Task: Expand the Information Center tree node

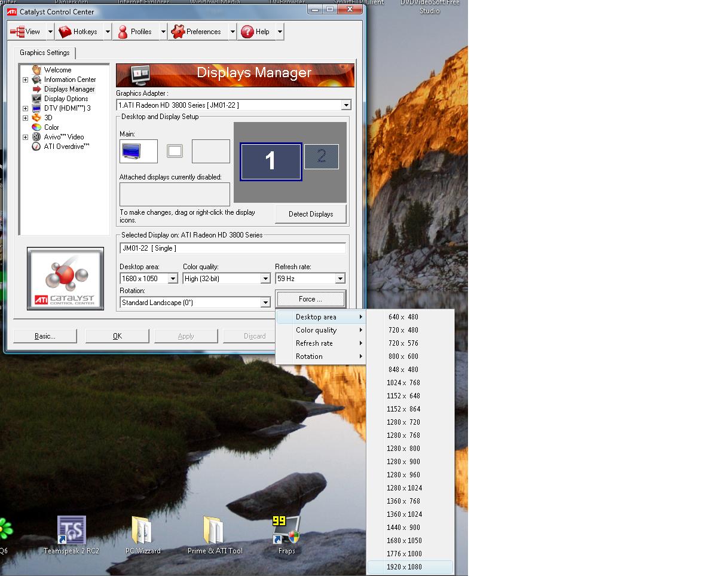Action: point(25,80)
